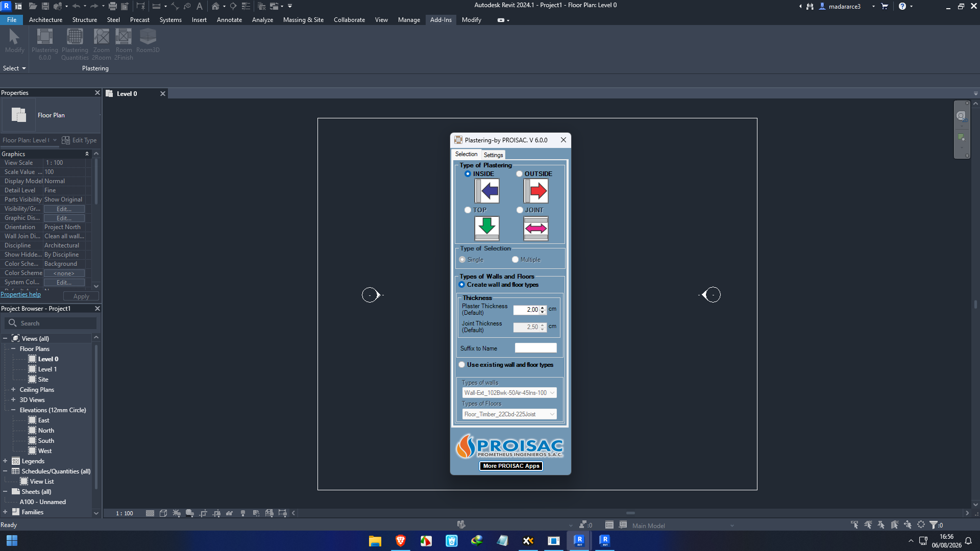Run the Room 2Finish tool
The image size is (980, 551).
click(124, 44)
